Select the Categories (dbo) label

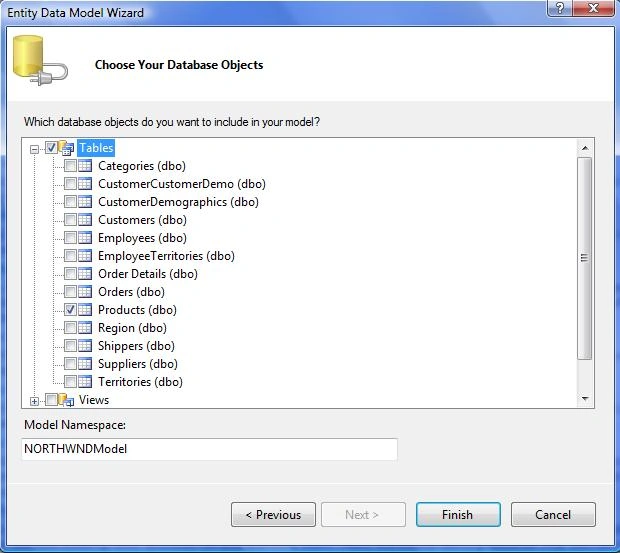point(142,166)
